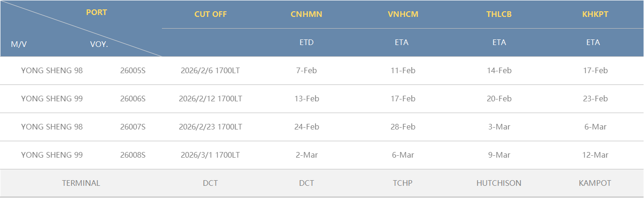This screenshot has width=644, height=198.
Task: Click the 9-Mar THLCB ETA cell
Action: pos(499,155)
